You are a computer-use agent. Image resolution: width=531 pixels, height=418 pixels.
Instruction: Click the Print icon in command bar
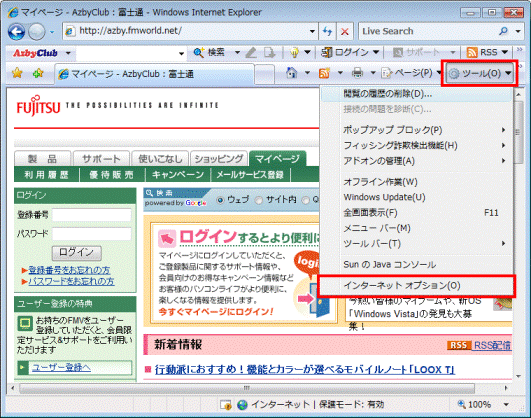(357, 72)
